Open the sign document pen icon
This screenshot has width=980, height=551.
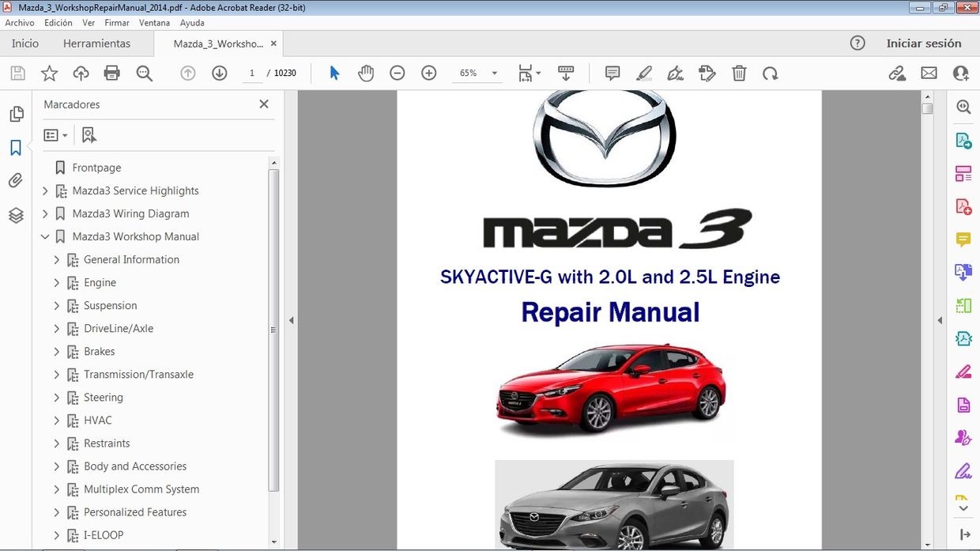676,74
